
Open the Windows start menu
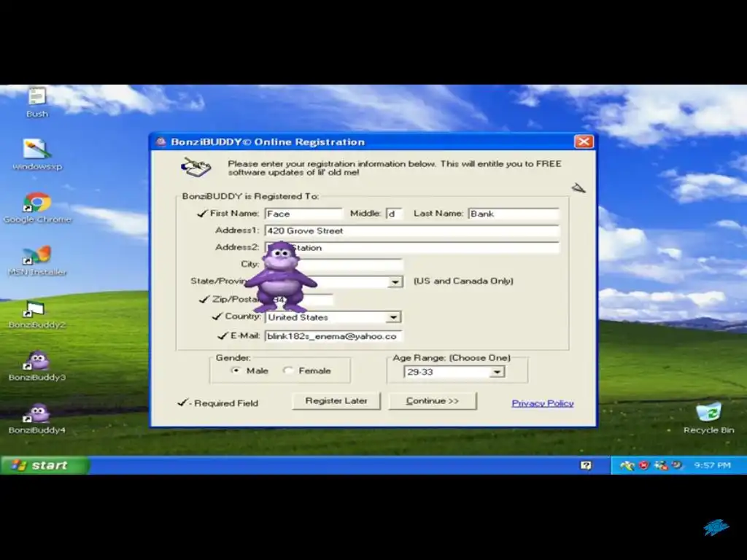point(44,465)
